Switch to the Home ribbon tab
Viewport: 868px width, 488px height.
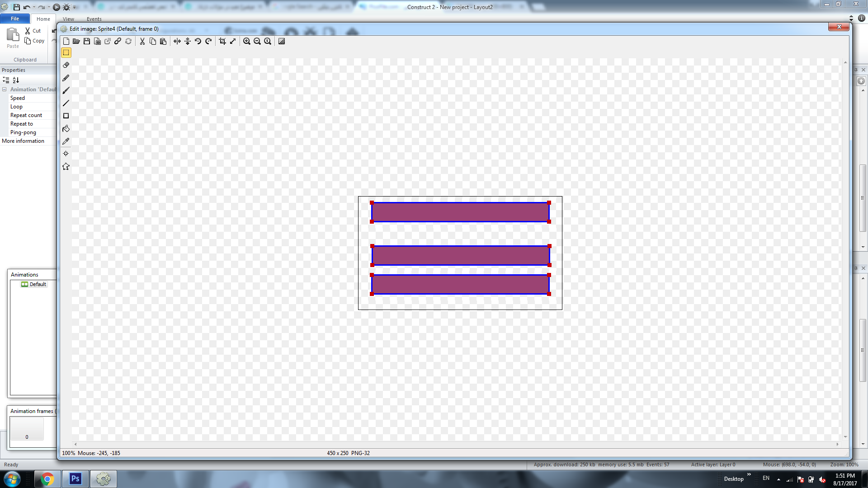pos(43,19)
